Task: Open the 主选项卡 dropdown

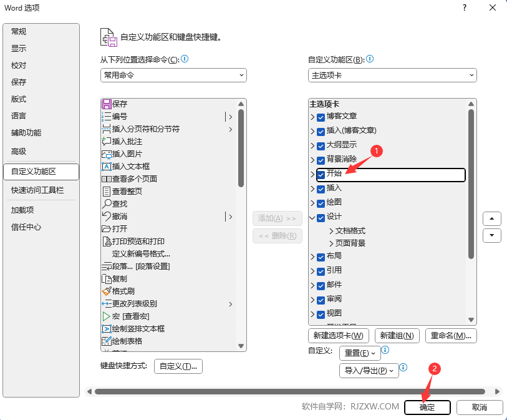Action: click(x=392, y=75)
